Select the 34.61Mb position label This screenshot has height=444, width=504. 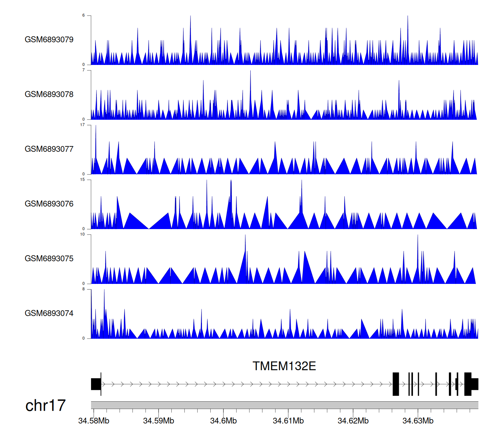[x=288, y=421]
